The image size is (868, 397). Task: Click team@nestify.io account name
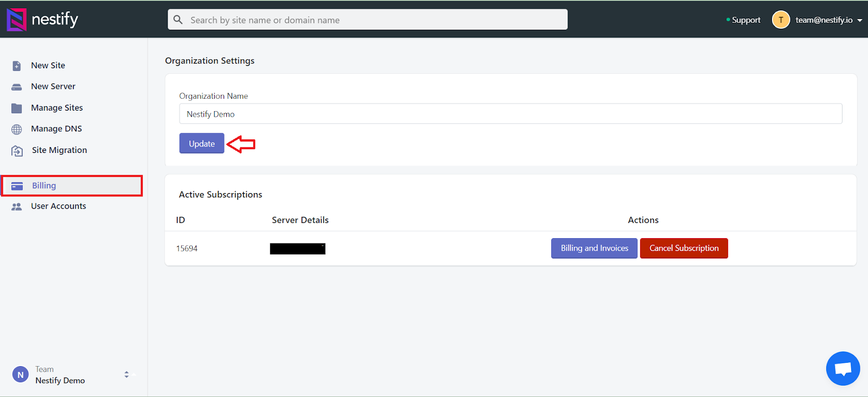tap(824, 20)
